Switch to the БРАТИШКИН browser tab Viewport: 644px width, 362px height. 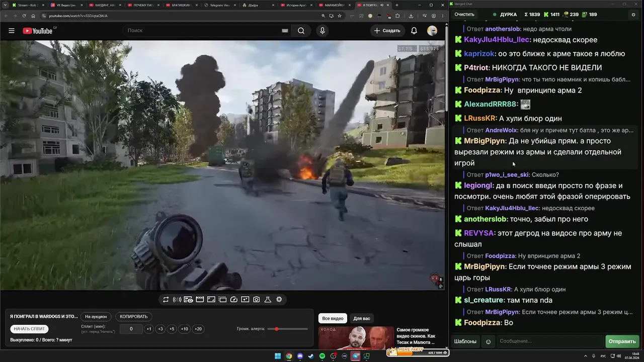click(x=182, y=5)
